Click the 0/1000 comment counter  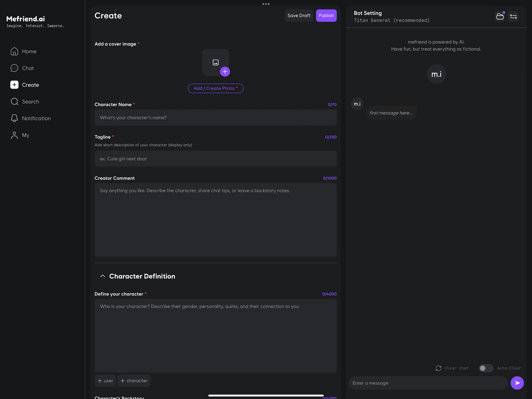330,178
